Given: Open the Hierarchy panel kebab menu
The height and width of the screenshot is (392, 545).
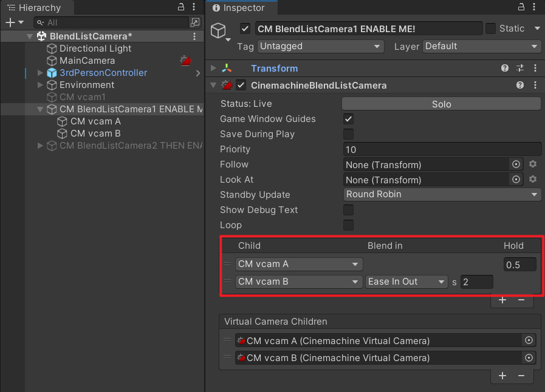Looking at the screenshot, I should [x=194, y=7].
